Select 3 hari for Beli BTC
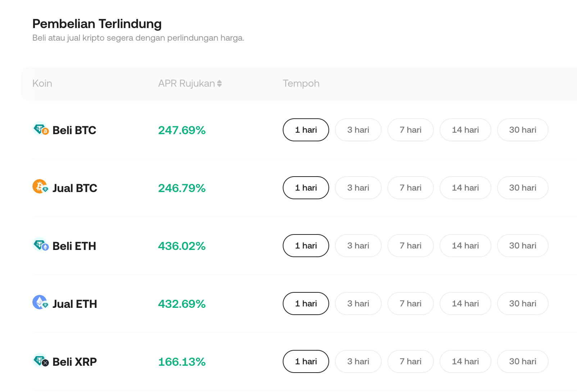Screen dimensions: 577x392 358,130
